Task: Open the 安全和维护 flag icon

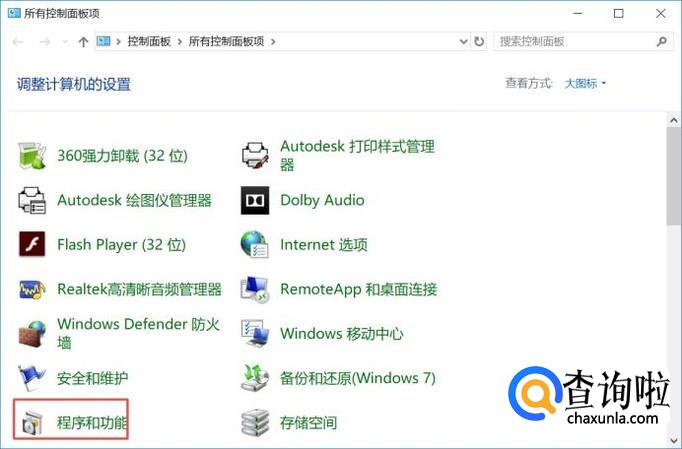Action: pos(32,378)
